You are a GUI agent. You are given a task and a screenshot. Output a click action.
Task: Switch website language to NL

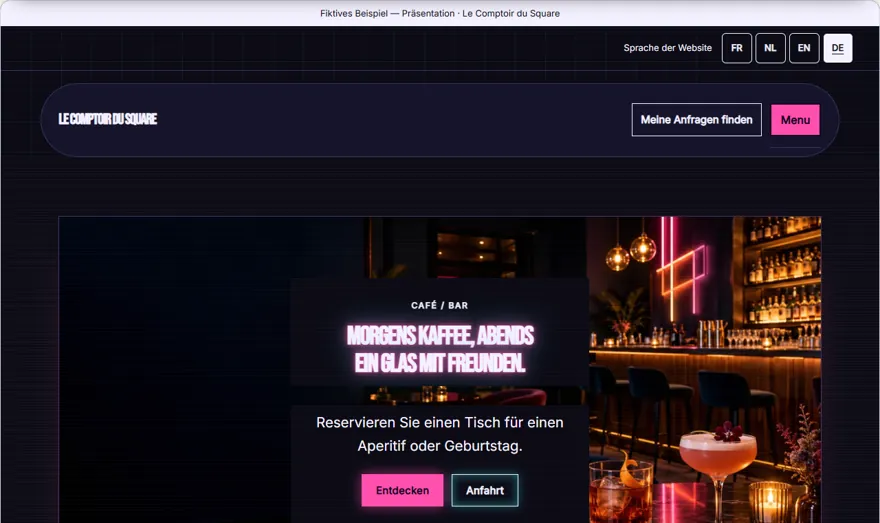point(770,48)
